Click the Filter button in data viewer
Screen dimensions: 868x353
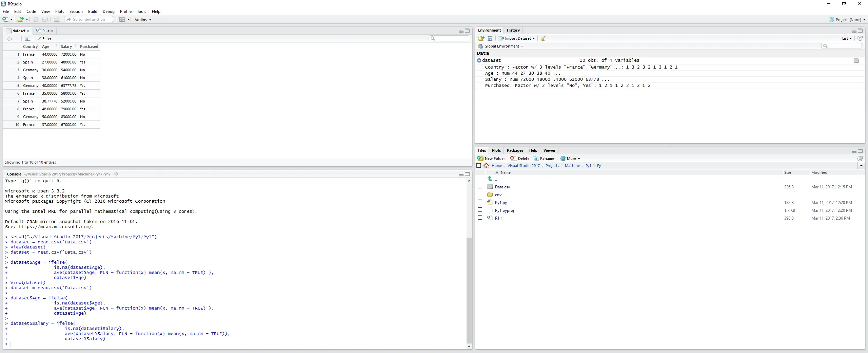pos(44,39)
